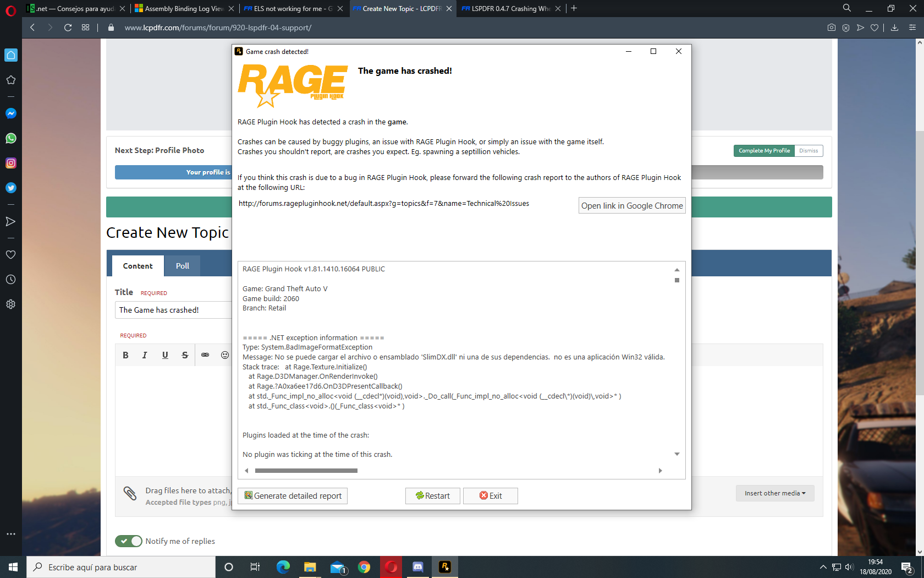Dismiss the profile completion prompt
The height and width of the screenshot is (578, 924).
809,151
